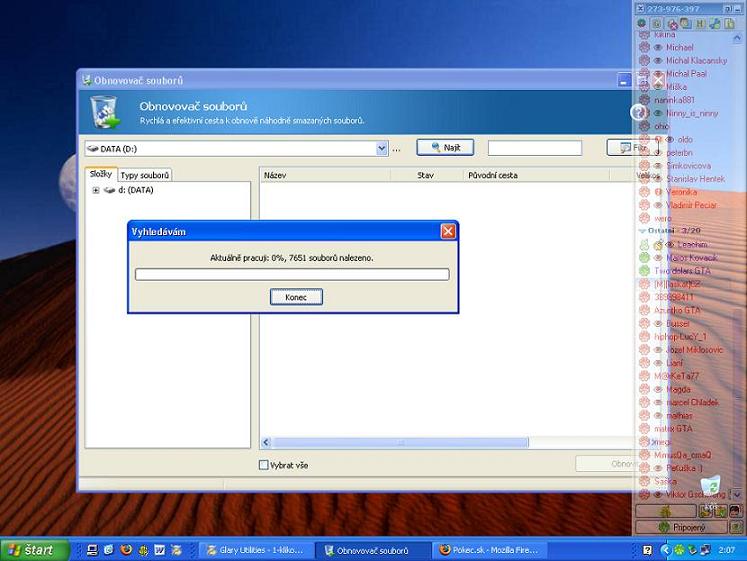Click the Pripojený status button in messenger

689,527
